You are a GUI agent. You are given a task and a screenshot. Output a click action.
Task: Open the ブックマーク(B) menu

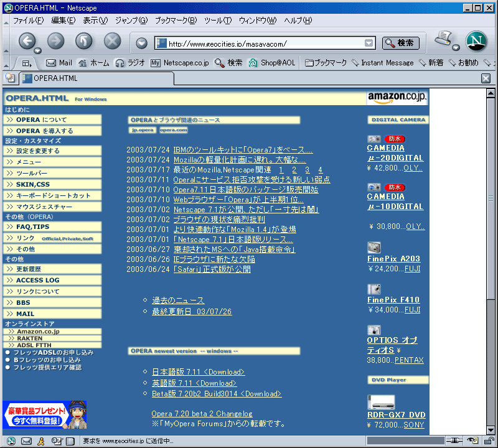point(176,21)
